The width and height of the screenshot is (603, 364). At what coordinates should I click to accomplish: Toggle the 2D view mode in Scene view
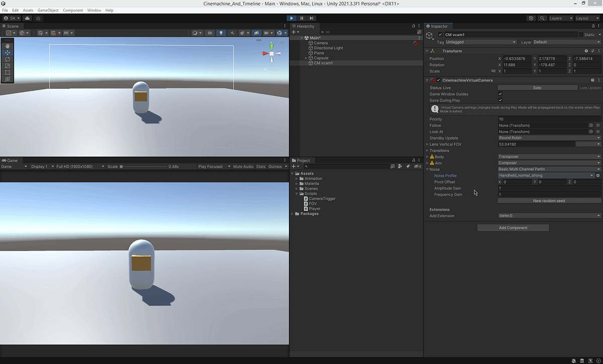(x=210, y=33)
